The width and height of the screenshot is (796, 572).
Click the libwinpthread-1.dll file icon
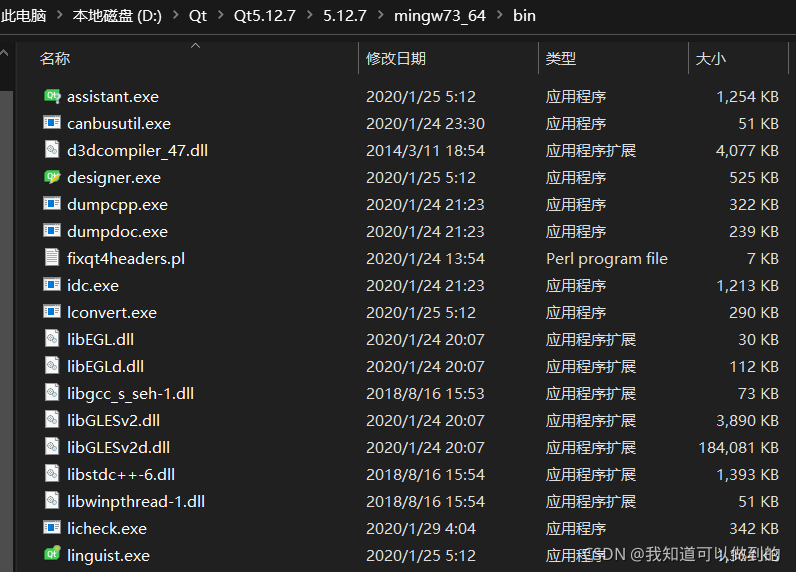tap(52, 500)
